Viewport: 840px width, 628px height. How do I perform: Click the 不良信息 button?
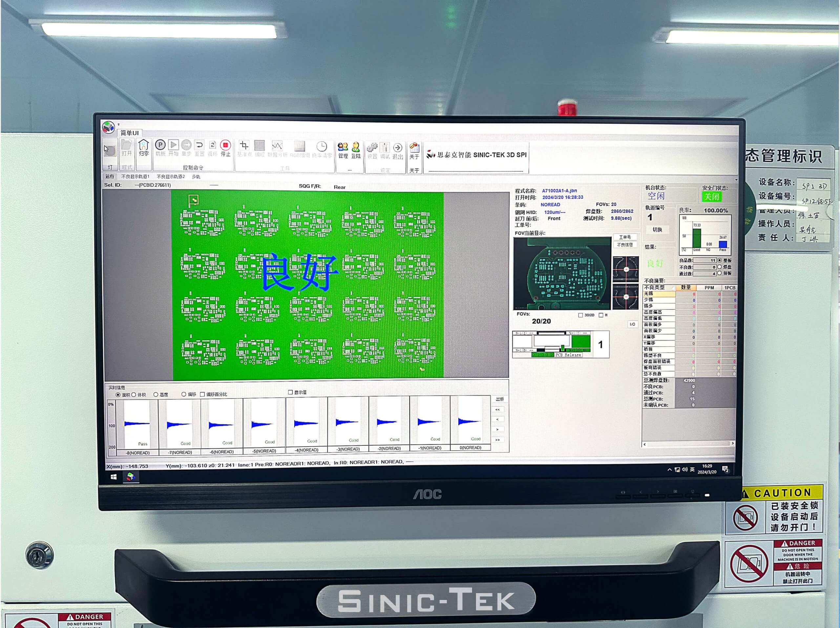pyautogui.click(x=625, y=245)
